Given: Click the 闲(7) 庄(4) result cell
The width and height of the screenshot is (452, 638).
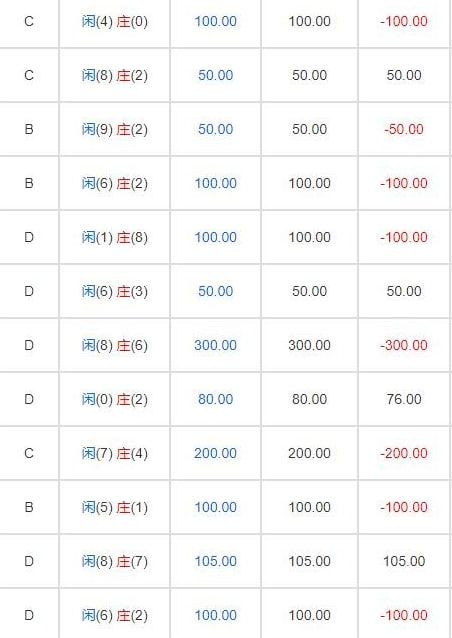Looking at the screenshot, I should pos(115,453).
